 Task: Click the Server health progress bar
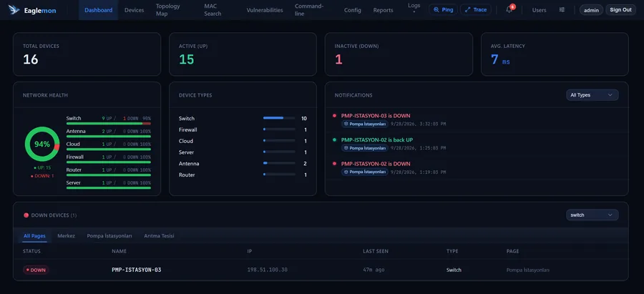pyautogui.click(x=109, y=187)
